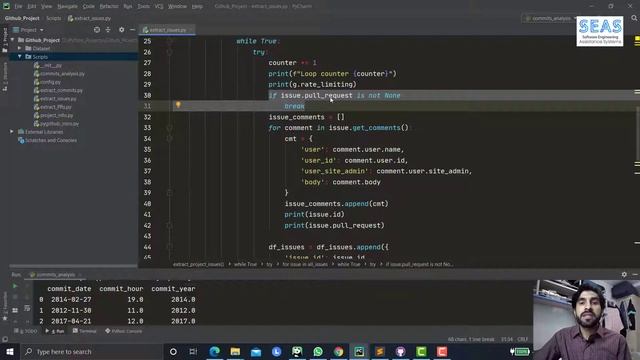Viewport: 640px width, 360px height.
Task: Open Task View on taskbar
Action: point(193,351)
